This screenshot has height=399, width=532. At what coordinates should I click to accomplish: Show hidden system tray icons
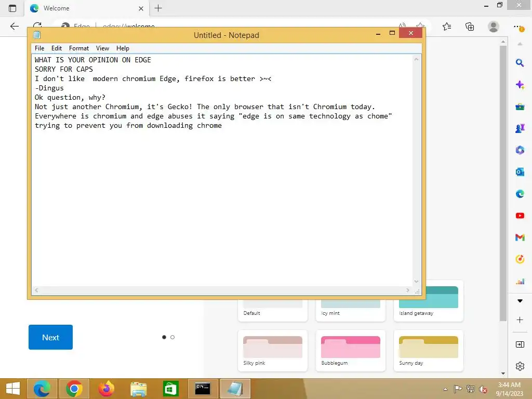[x=445, y=389]
